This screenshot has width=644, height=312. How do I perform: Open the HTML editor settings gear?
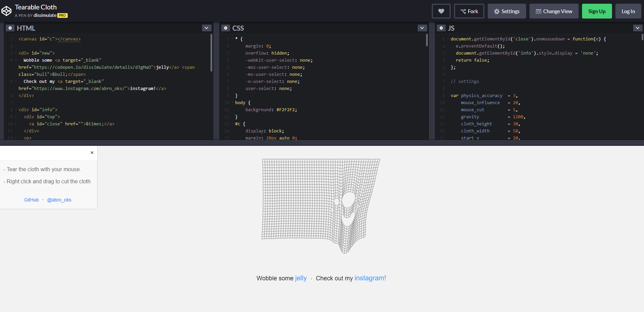10,28
